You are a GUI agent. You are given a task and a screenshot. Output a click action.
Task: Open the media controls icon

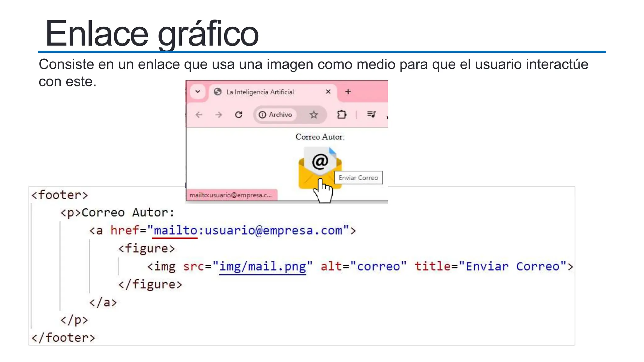[x=371, y=114]
